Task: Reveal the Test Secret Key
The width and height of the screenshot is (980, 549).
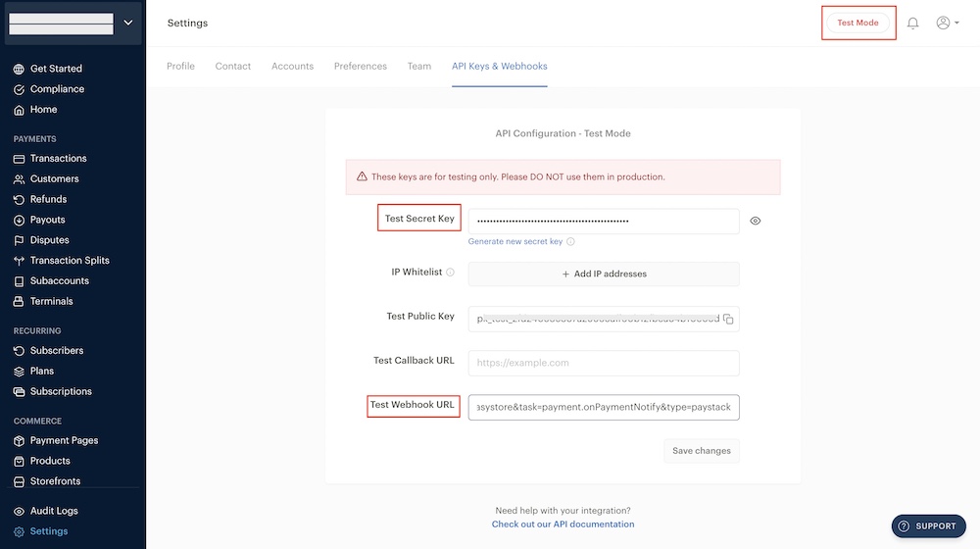Action: tap(756, 221)
